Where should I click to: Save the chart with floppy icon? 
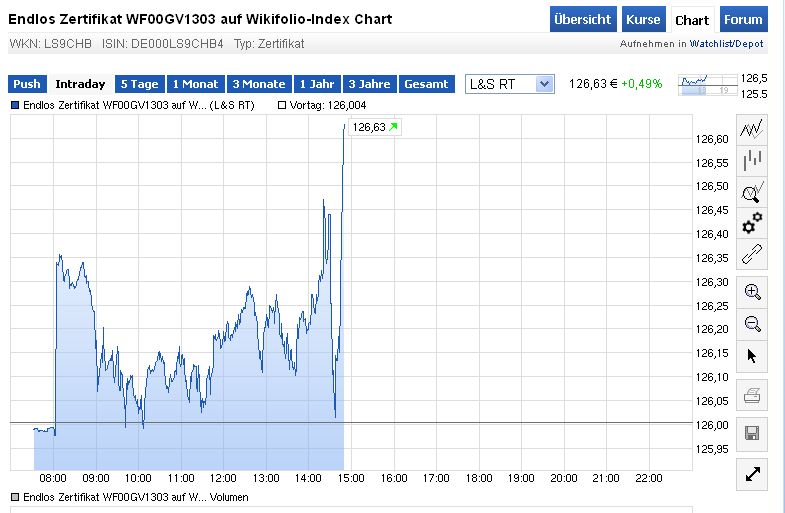click(751, 433)
